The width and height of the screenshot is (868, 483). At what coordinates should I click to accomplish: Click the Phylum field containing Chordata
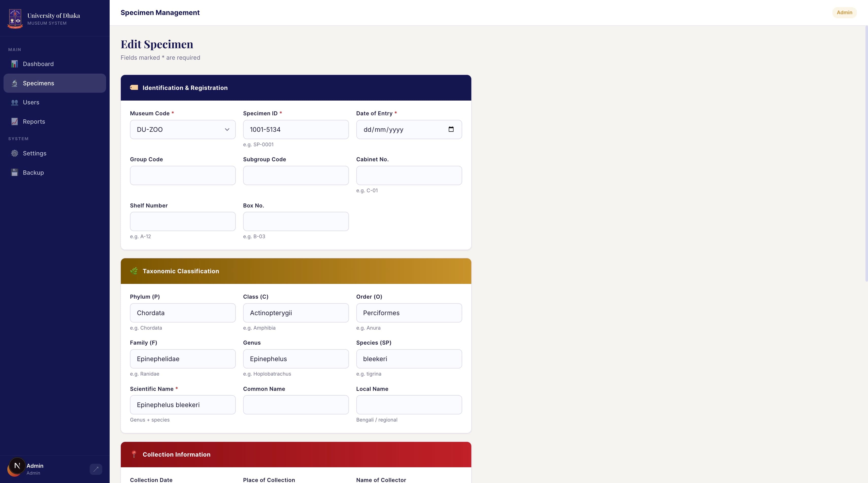click(183, 313)
